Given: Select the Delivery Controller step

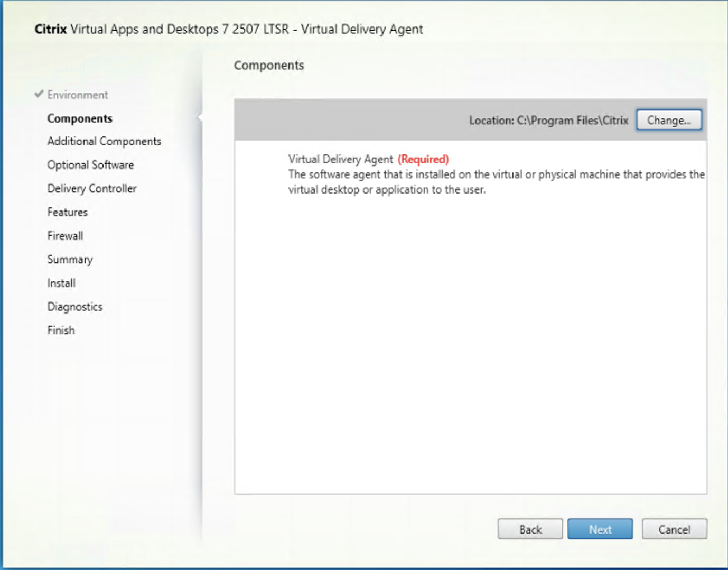Looking at the screenshot, I should point(92,188).
